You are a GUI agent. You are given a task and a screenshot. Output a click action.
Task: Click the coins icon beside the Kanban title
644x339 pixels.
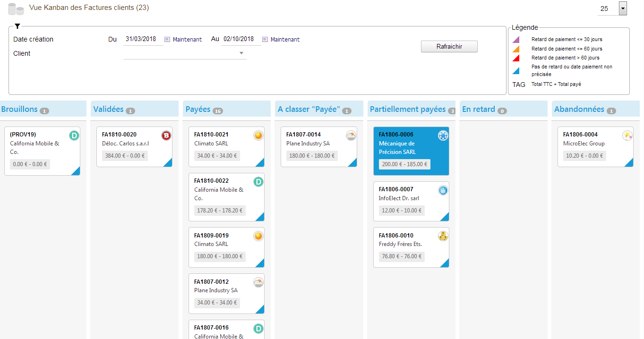(16, 9)
